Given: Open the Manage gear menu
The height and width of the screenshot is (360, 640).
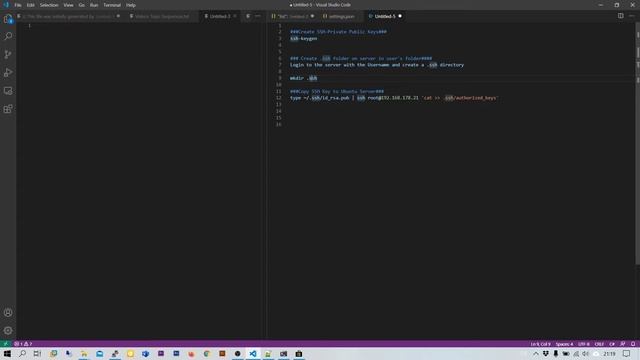Looking at the screenshot, I should (x=8, y=331).
